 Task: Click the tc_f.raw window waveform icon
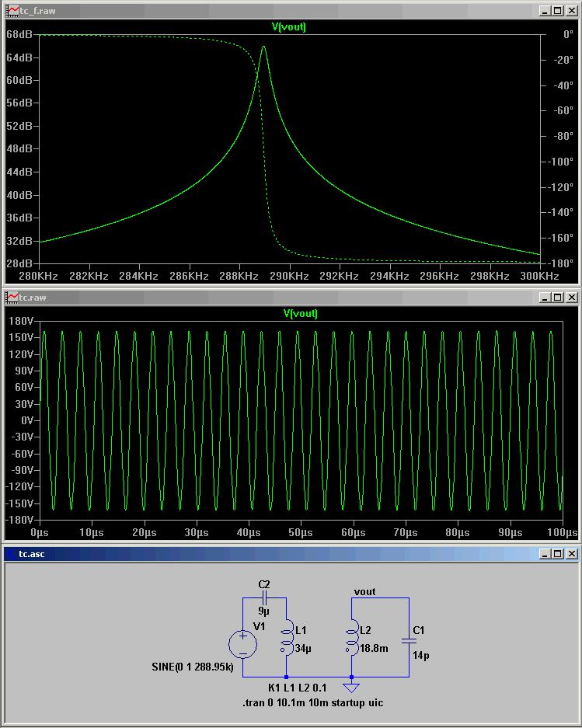12,10
